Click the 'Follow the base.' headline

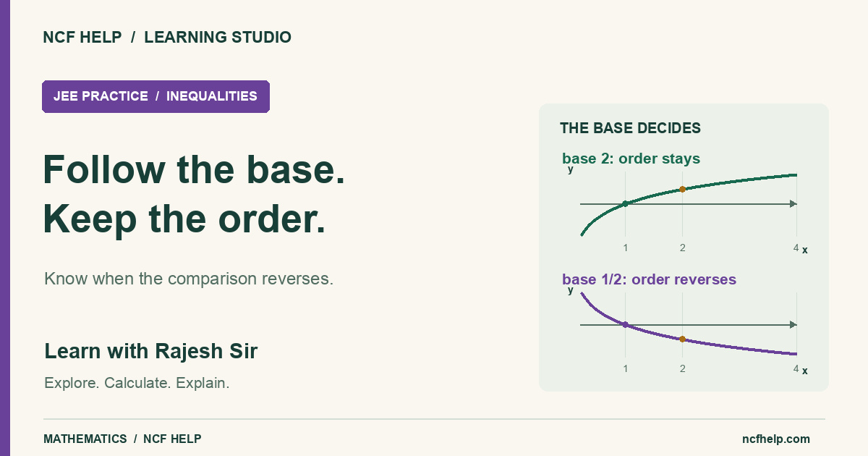pyautogui.click(x=194, y=169)
